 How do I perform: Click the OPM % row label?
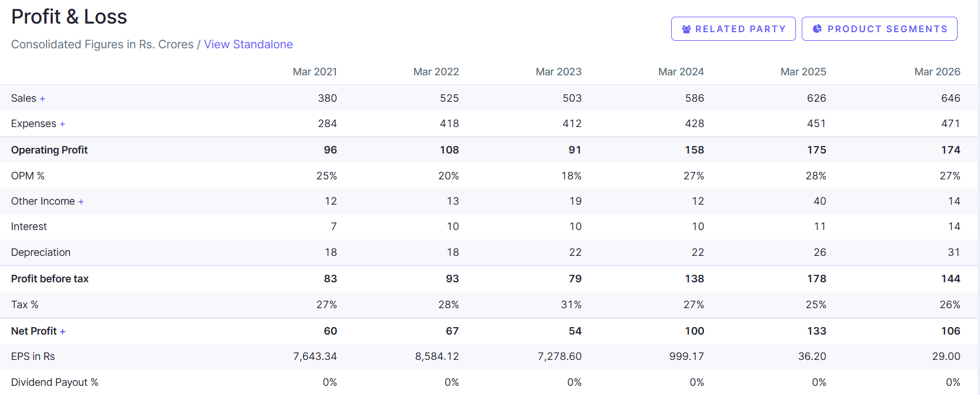point(28,176)
